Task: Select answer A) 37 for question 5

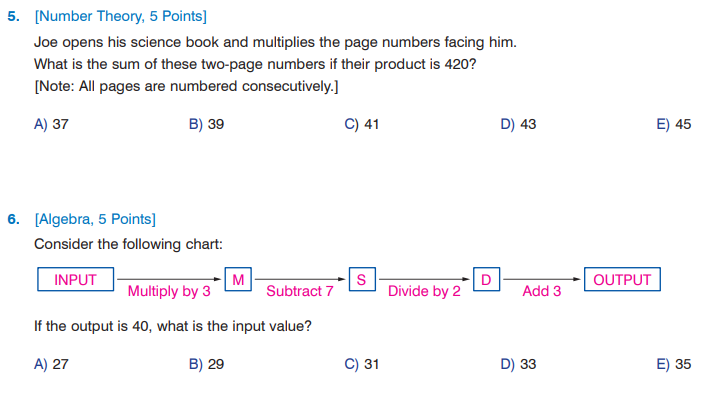Action: coord(51,125)
